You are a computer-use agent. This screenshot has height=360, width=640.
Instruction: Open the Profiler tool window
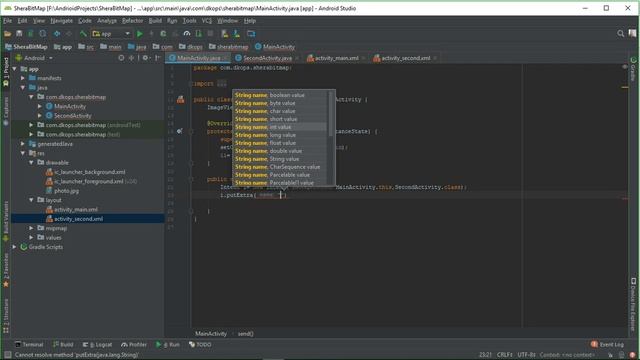tap(133, 344)
